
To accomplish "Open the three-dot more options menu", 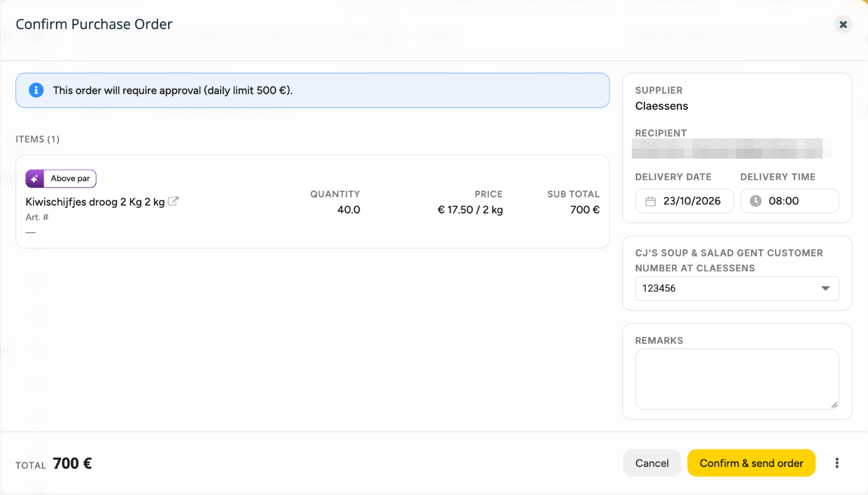I will click(x=837, y=463).
